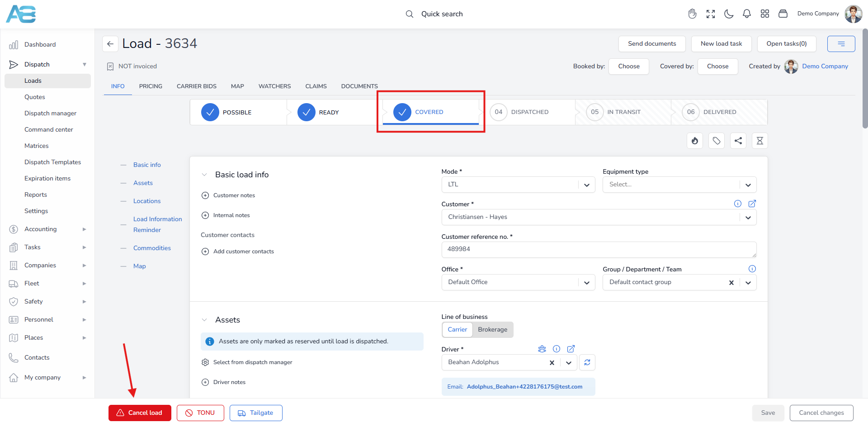Screen dimensions: 868x427
Task: Click the driver team people icon
Action: 542,349
